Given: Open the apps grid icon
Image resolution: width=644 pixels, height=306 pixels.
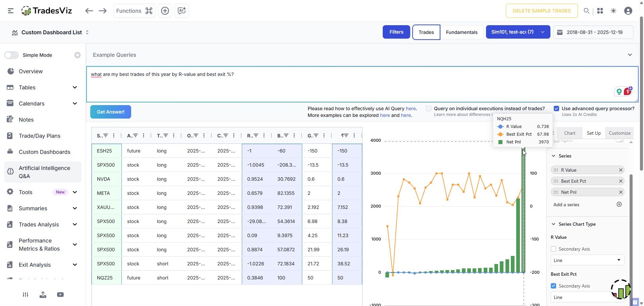Looking at the screenshot, I should (600, 11).
